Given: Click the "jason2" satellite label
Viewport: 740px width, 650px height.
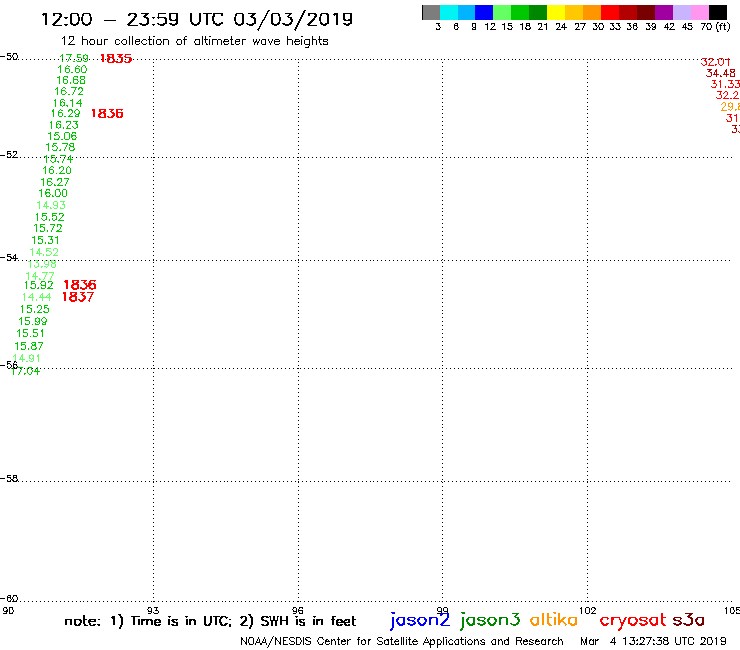Looking at the screenshot, I should click(420, 620).
